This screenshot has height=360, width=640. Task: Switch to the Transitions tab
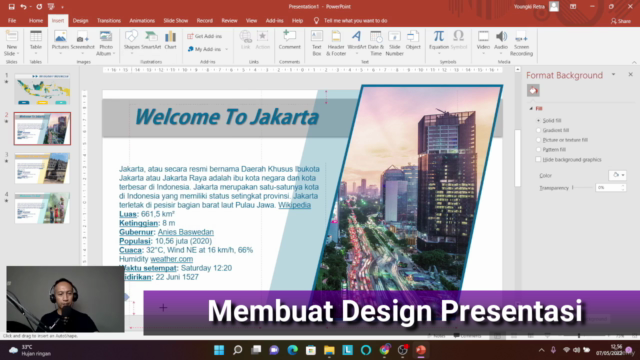[x=109, y=20]
